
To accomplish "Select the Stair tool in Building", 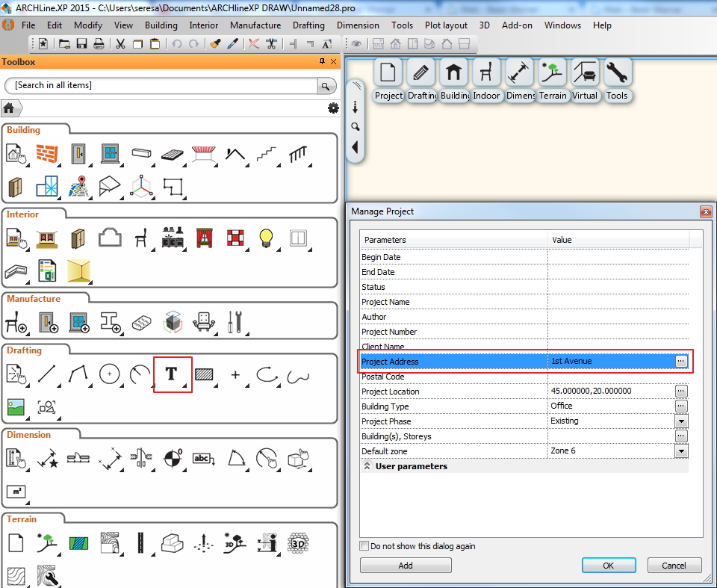I will pyautogui.click(x=267, y=154).
